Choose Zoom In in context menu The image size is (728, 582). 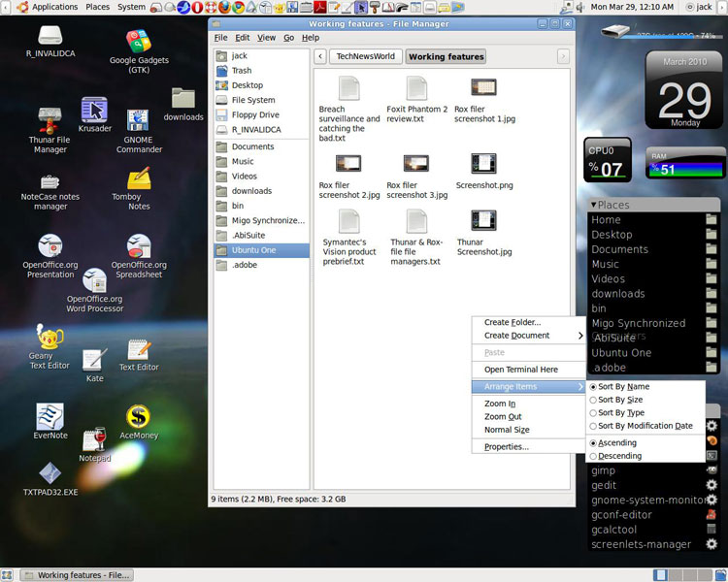[x=528, y=404]
